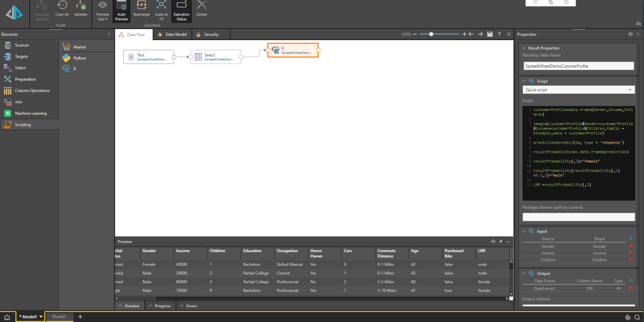Click the zoom slider handle
644x322 pixels.
(x=431, y=34)
